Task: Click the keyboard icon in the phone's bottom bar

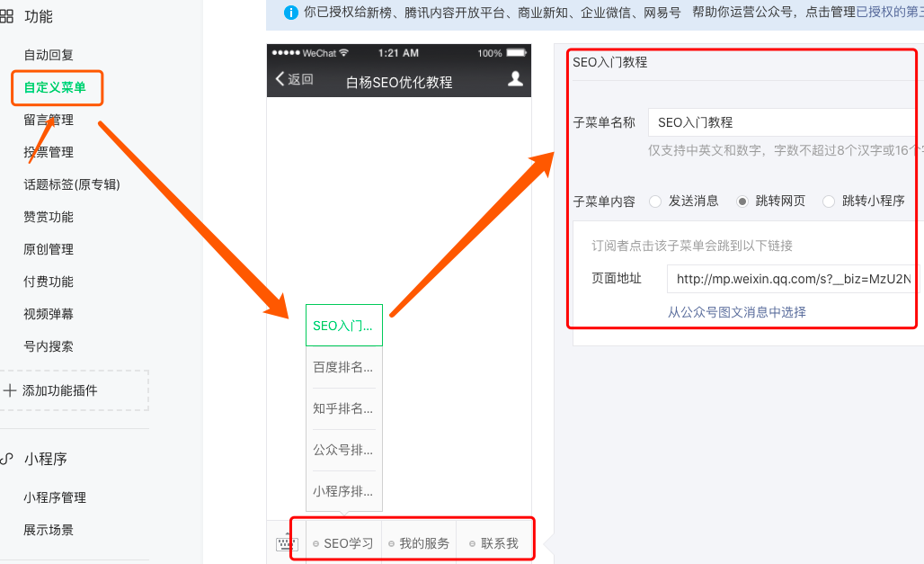Action: pos(286,542)
